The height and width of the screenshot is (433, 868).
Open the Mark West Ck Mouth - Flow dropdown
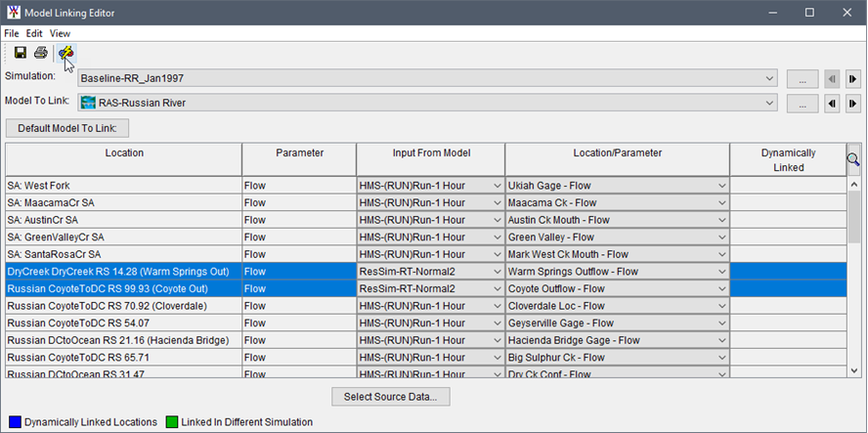pyautogui.click(x=617, y=254)
